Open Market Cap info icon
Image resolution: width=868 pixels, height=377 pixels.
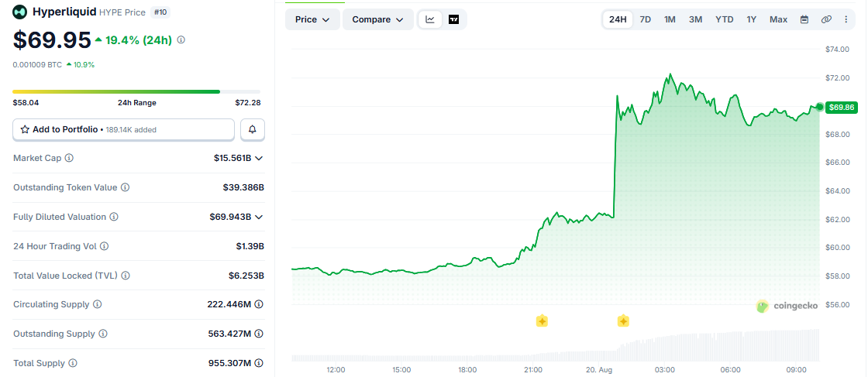tap(69, 158)
